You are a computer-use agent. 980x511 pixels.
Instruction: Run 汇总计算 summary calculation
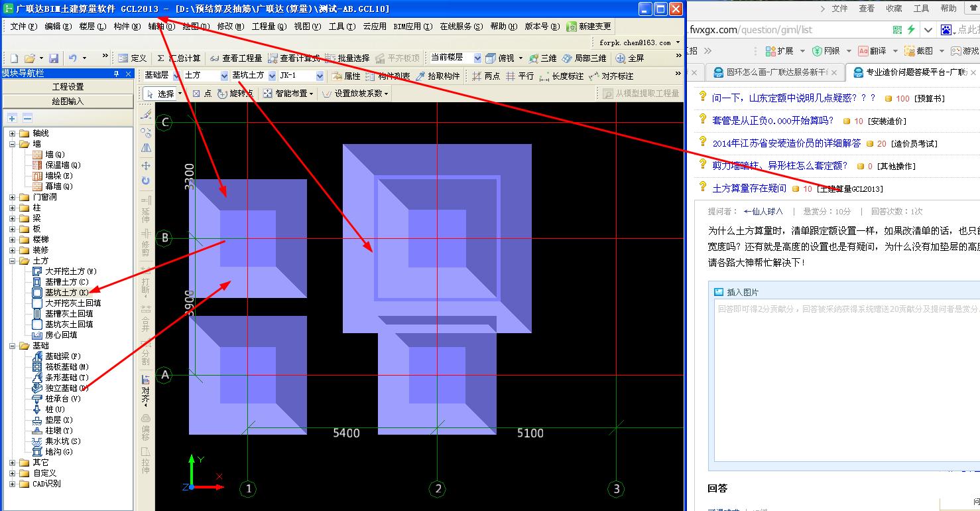(179, 58)
